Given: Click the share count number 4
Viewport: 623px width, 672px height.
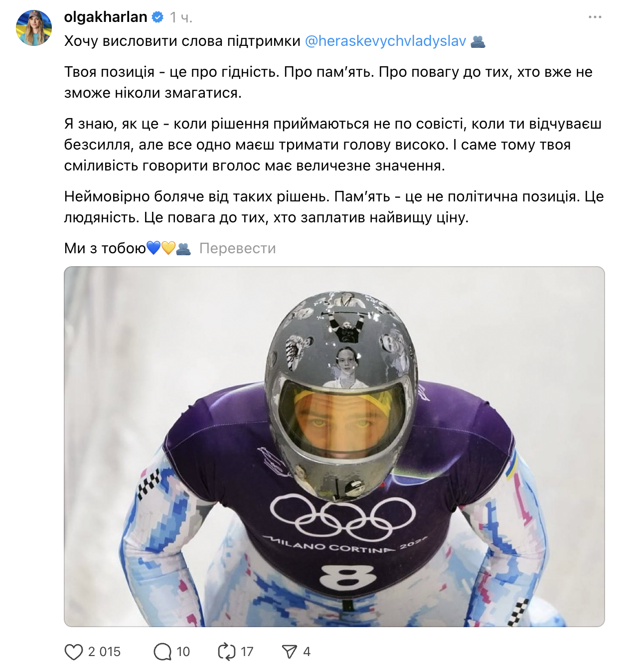Looking at the screenshot, I should [307, 652].
